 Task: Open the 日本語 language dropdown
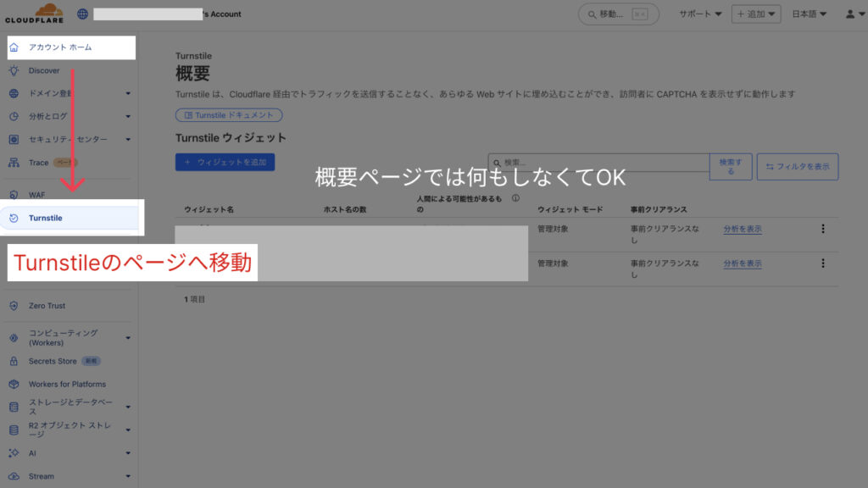(809, 14)
